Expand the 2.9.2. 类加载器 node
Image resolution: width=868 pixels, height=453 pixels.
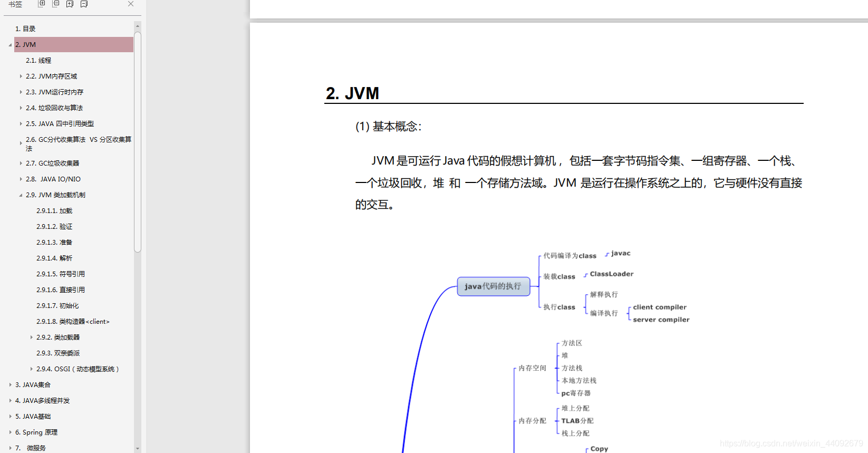pos(31,338)
